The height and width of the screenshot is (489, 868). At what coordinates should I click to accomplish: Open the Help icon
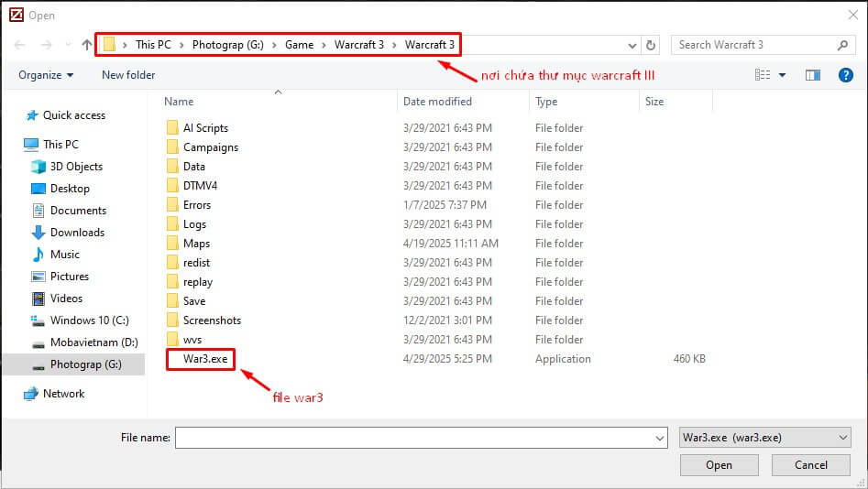click(x=845, y=75)
